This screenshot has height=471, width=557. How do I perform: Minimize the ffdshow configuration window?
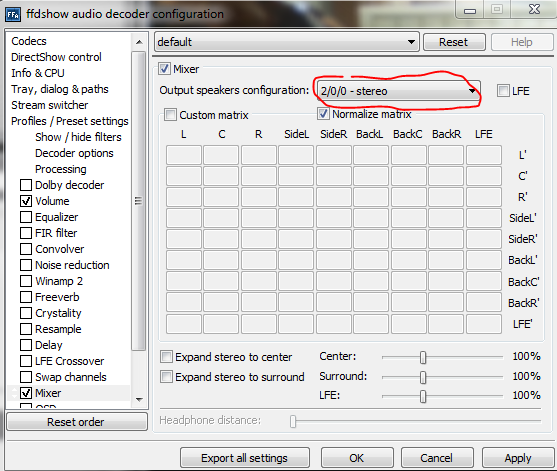[470, 10]
